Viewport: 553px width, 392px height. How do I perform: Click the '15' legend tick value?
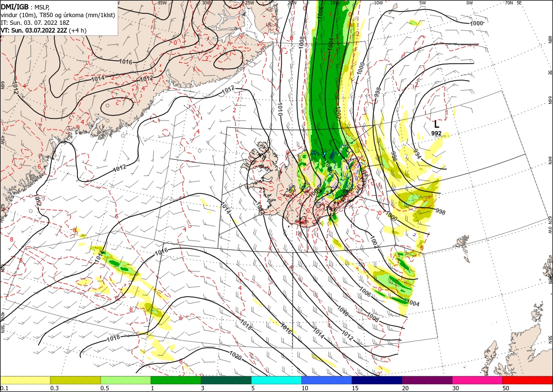[x=355, y=388]
